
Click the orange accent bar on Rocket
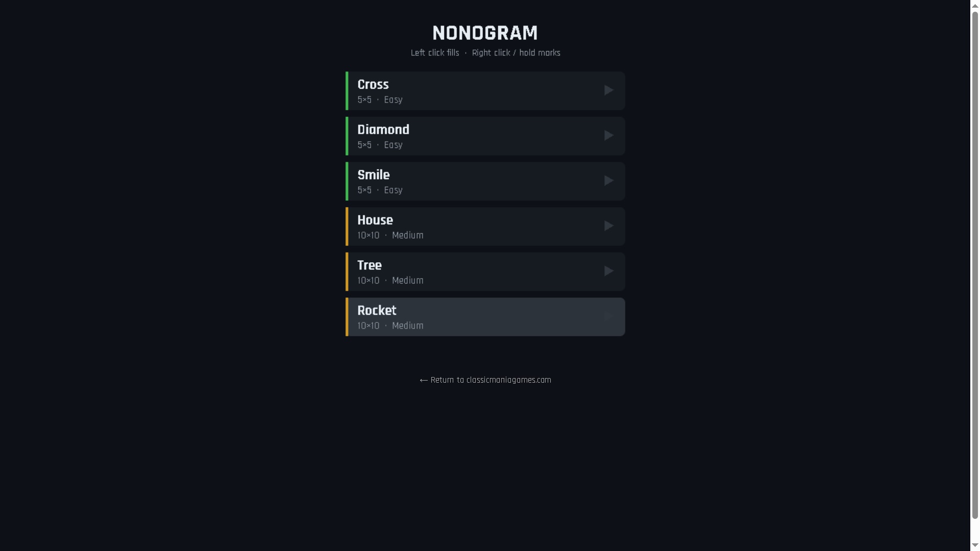(x=347, y=316)
